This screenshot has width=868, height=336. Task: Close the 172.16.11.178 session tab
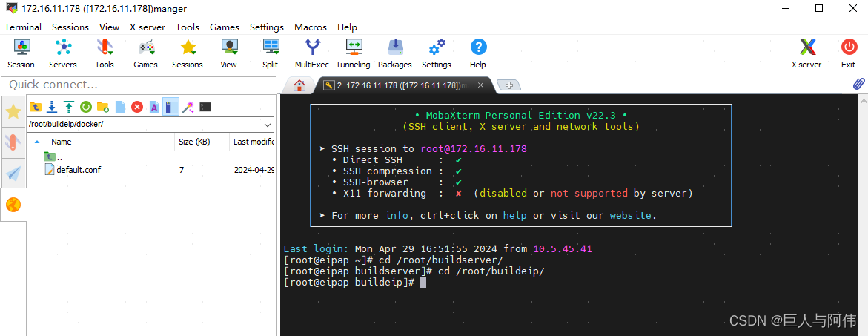480,85
